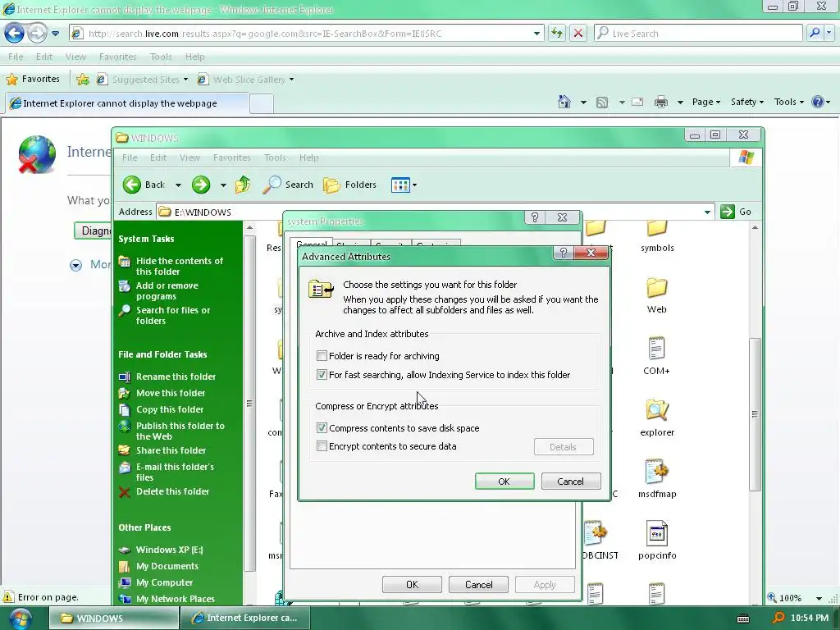Uncheck Compress contents to save disk space
The height and width of the screenshot is (630, 840).
click(322, 427)
